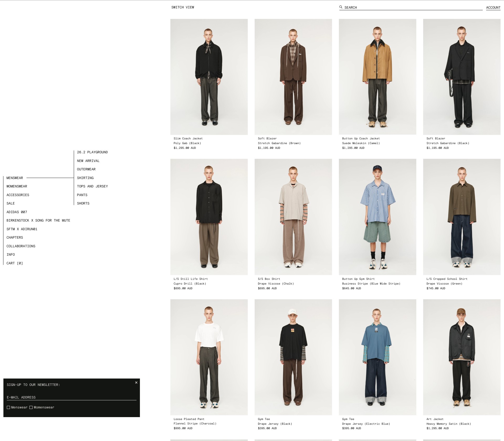The image size is (504, 441).
Task: Expand the Menswear menu category
Action: (15, 178)
